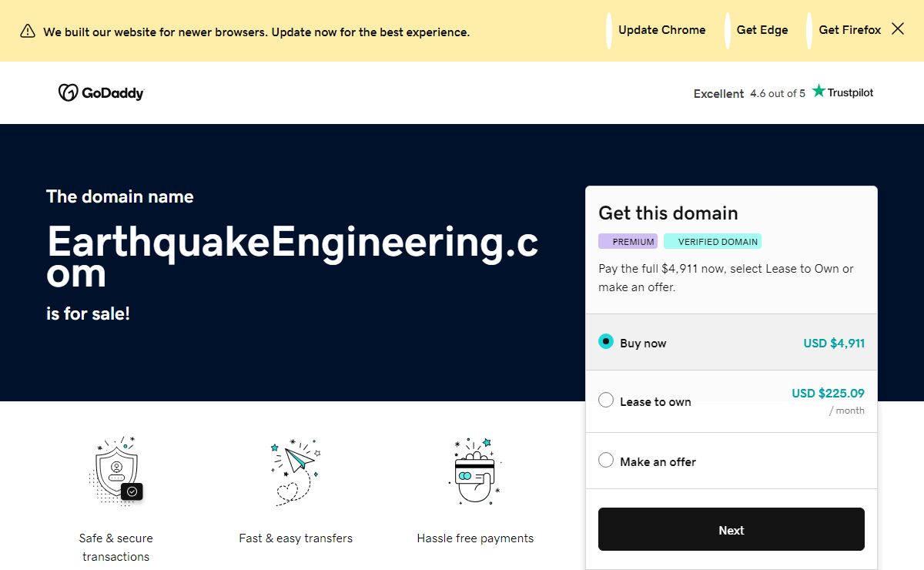Click the USD $225.09 monthly price
Image resolution: width=924 pixels, height=570 pixels.
pos(828,393)
